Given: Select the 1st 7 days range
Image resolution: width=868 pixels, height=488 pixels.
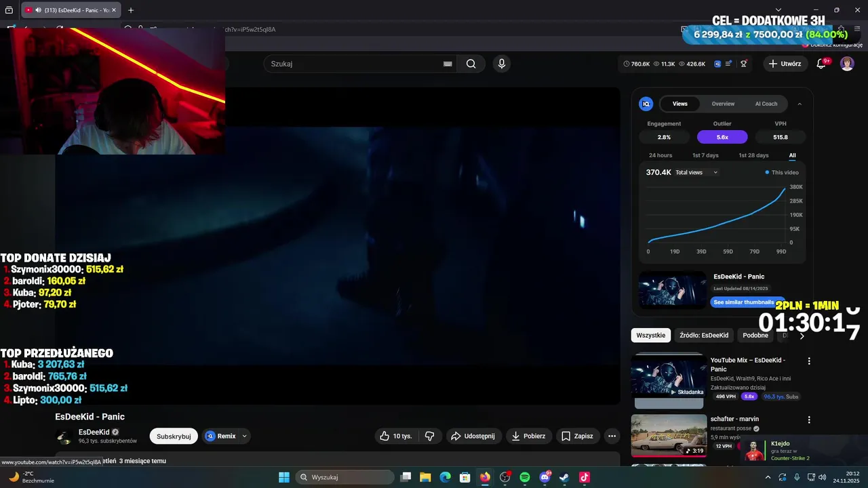Looking at the screenshot, I should (705, 155).
